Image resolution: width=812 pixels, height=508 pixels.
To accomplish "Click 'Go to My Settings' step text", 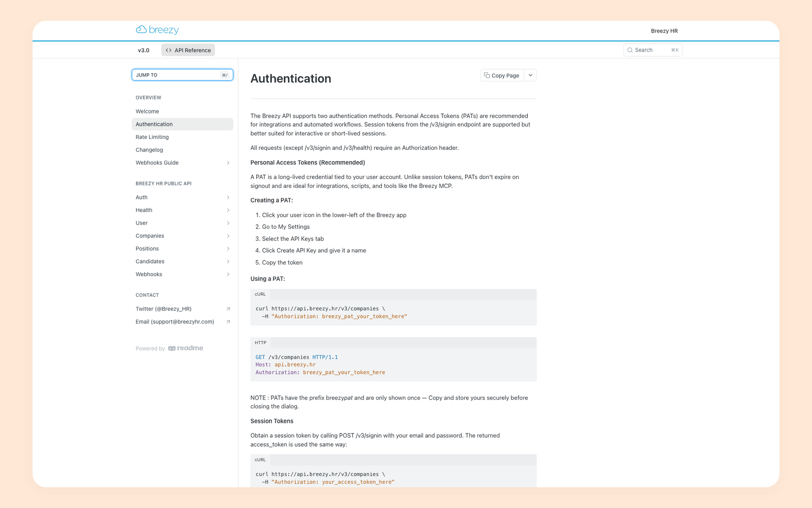I will tap(286, 227).
